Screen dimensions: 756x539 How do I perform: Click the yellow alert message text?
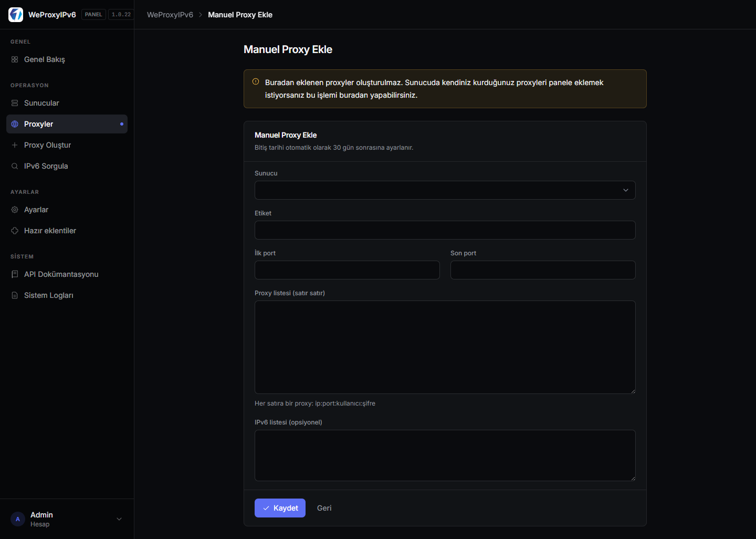tap(434, 89)
